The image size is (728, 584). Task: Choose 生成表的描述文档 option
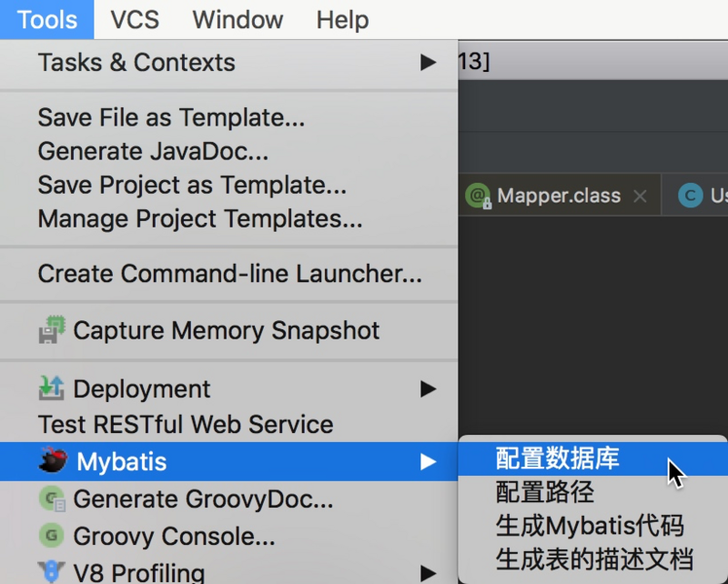[593, 559]
